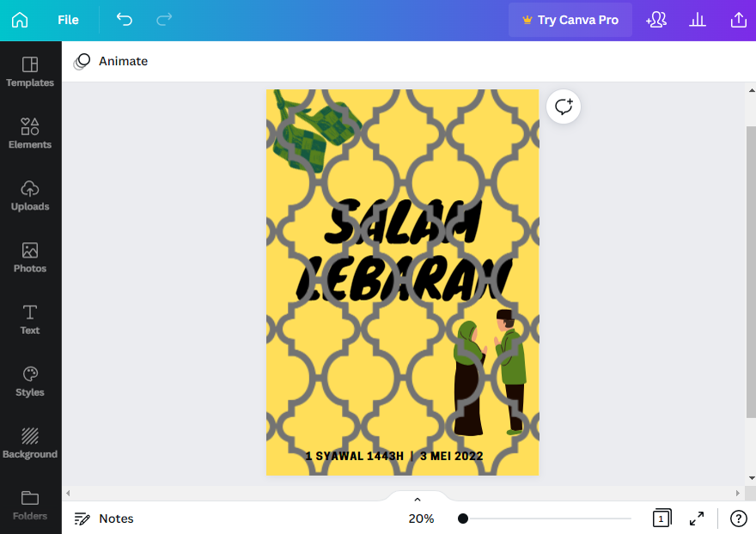Expand the bottom page panel chevron
This screenshot has height=534, width=756.
point(418,499)
